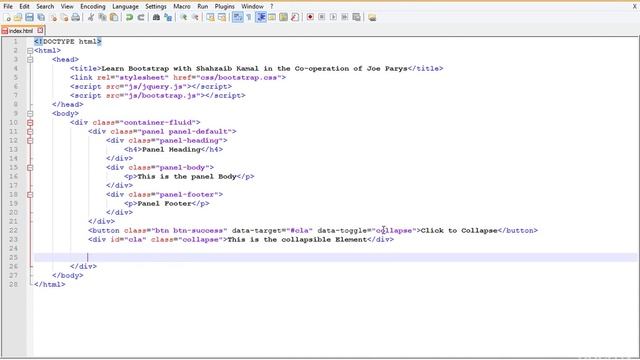Print the document using the printer icon
Screen dimensions: 640x360
coord(76,17)
